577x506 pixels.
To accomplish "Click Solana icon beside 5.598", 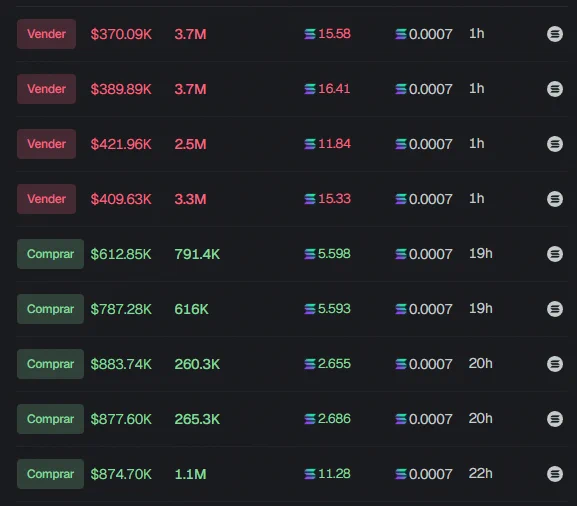I will click(x=310, y=254).
